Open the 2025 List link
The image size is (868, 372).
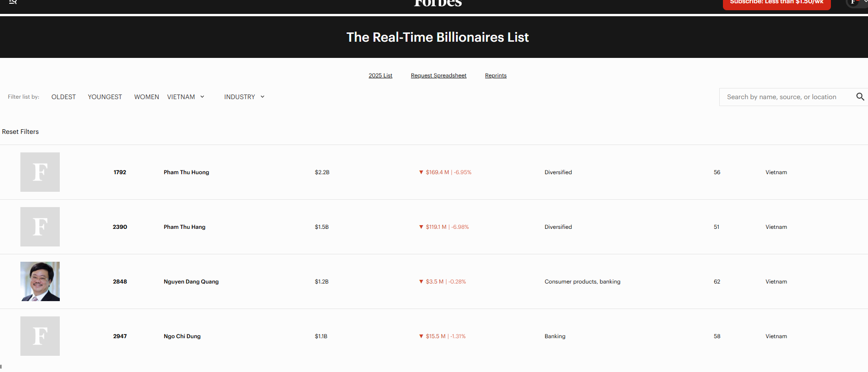pyautogui.click(x=380, y=76)
